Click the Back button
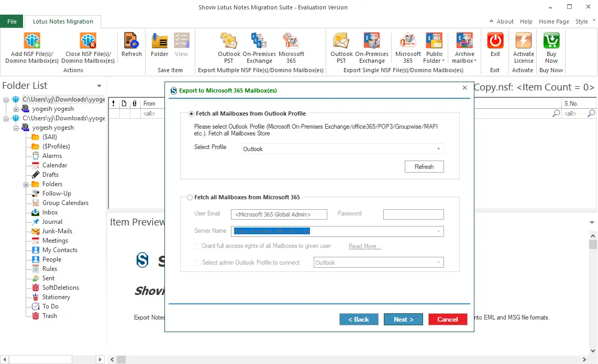Viewport: 598px width, 364px height. [359, 320]
